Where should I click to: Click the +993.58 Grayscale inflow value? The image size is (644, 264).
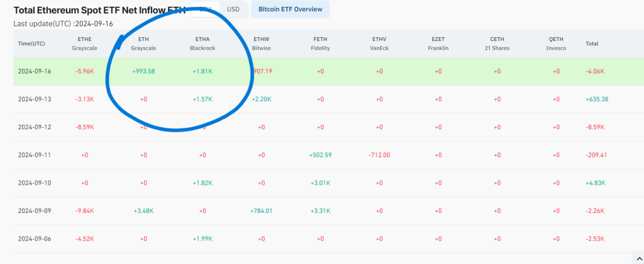143,71
